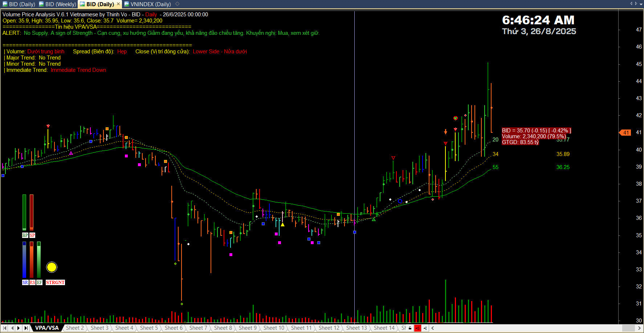Click the red STRGNT label
The height and width of the screenshot is (333, 644).
pos(55,283)
